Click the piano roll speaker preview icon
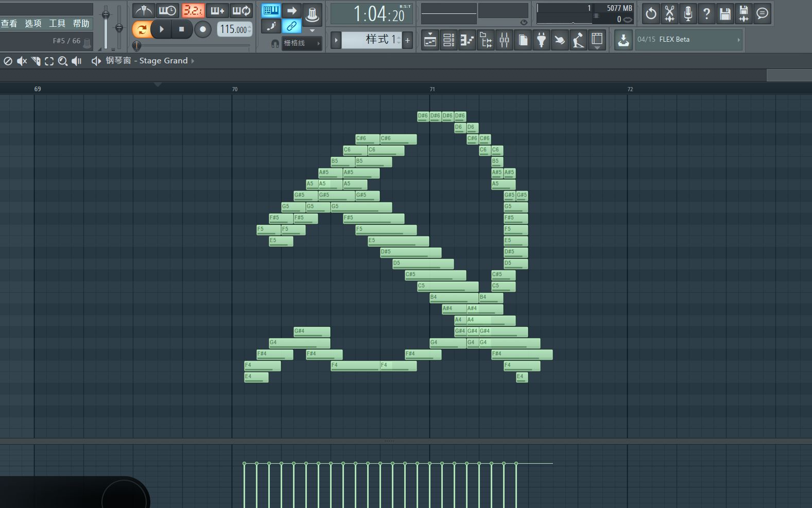 (x=96, y=61)
